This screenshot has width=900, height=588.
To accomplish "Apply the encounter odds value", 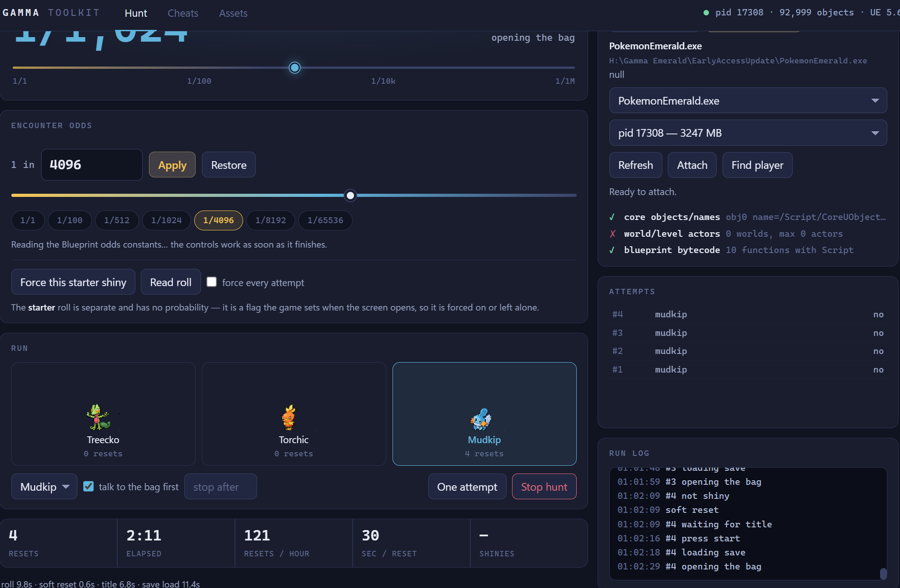I will (172, 165).
